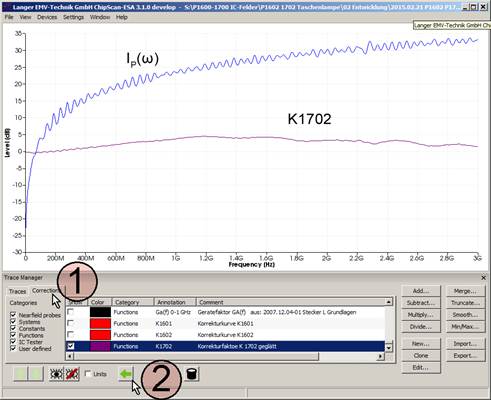Toggle the User defined category checkbox
The image size is (491, 400).
[13, 348]
